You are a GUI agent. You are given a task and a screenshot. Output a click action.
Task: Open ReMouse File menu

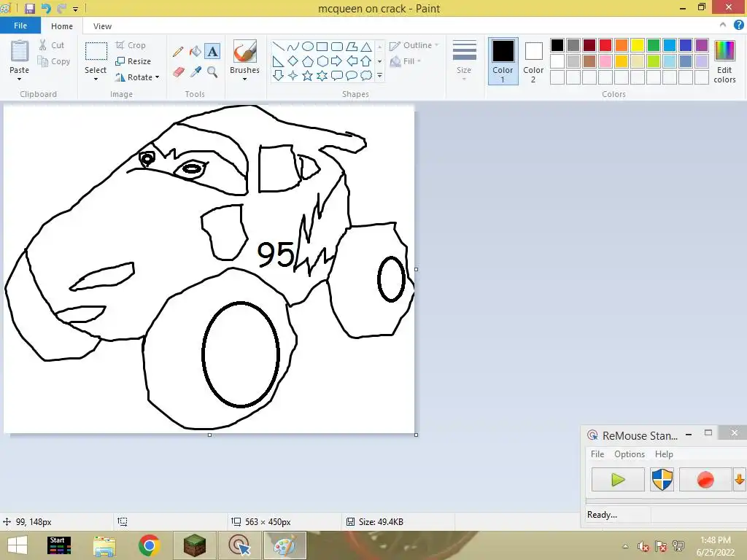click(597, 454)
